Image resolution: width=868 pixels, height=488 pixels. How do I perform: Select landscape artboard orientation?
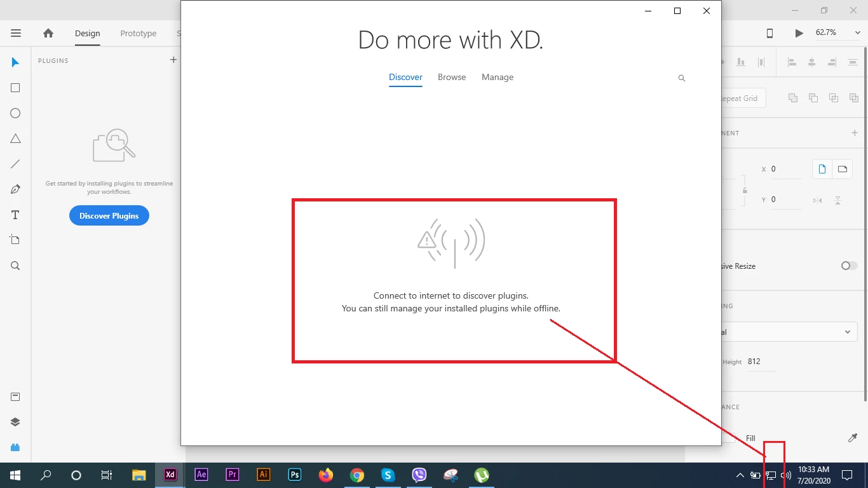tap(843, 169)
